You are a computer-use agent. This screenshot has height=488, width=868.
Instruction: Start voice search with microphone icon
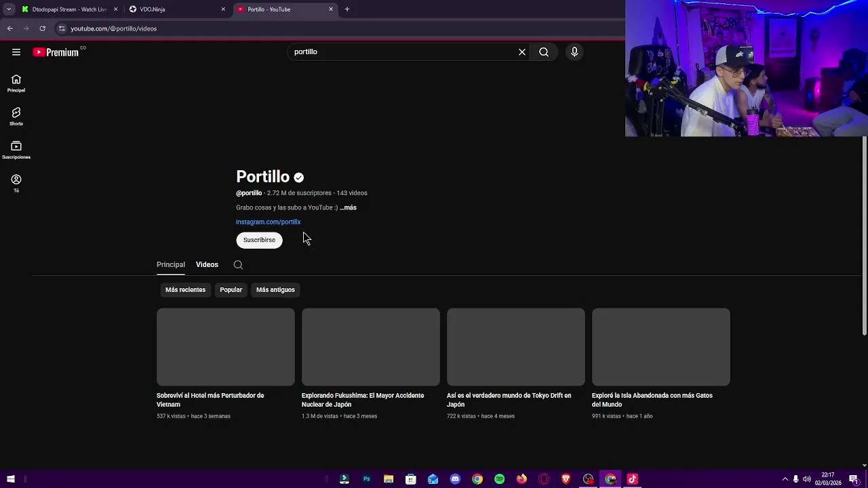coord(574,52)
